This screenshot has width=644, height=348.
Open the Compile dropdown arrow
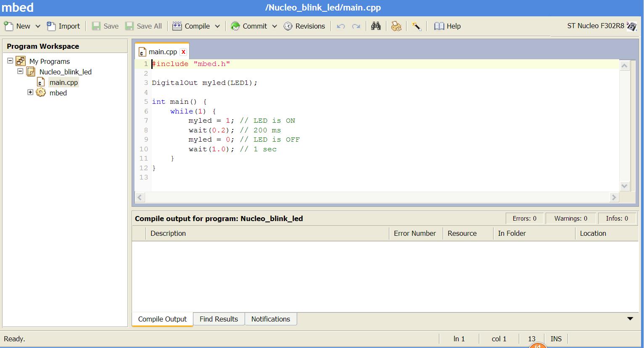tap(217, 26)
